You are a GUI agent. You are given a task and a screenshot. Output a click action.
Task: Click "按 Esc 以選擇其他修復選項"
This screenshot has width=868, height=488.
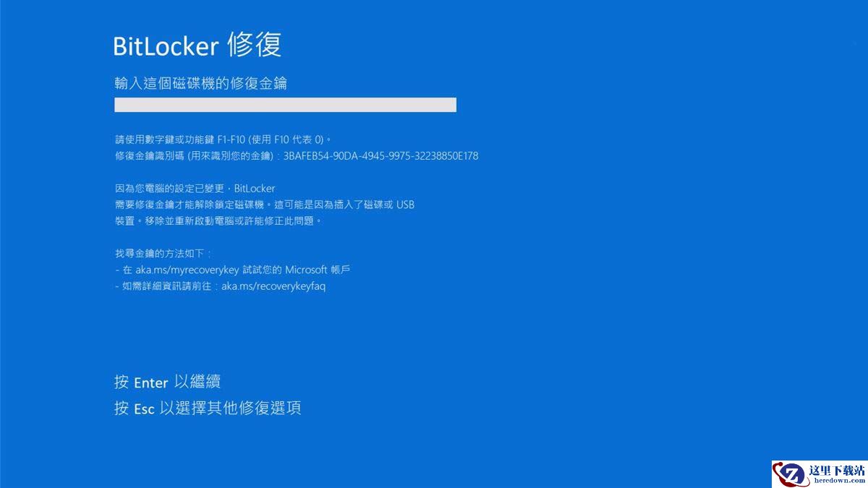(x=208, y=408)
